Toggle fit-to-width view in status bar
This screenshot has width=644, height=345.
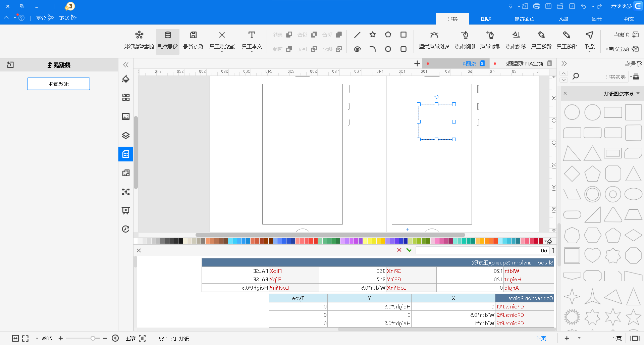point(15,338)
